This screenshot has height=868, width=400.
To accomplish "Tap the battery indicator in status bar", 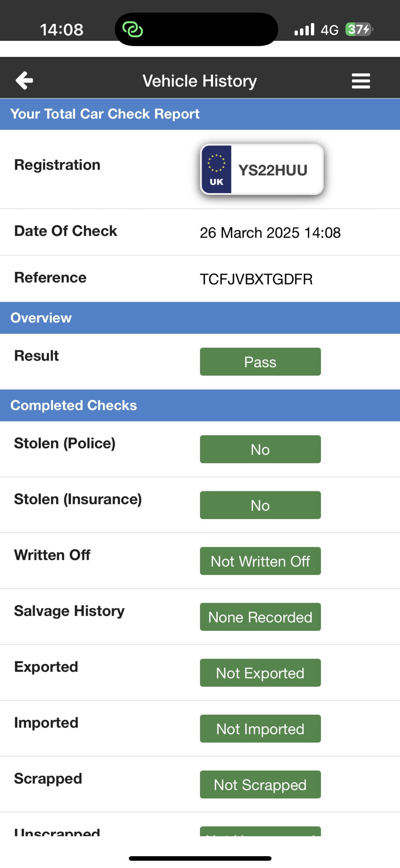I will (359, 29).
